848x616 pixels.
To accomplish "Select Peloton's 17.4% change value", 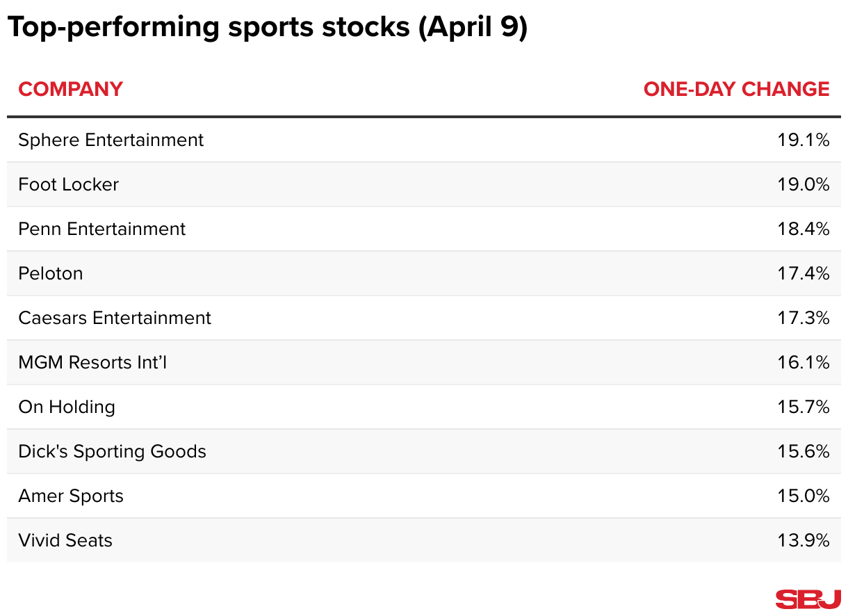I will coord(804,273).
